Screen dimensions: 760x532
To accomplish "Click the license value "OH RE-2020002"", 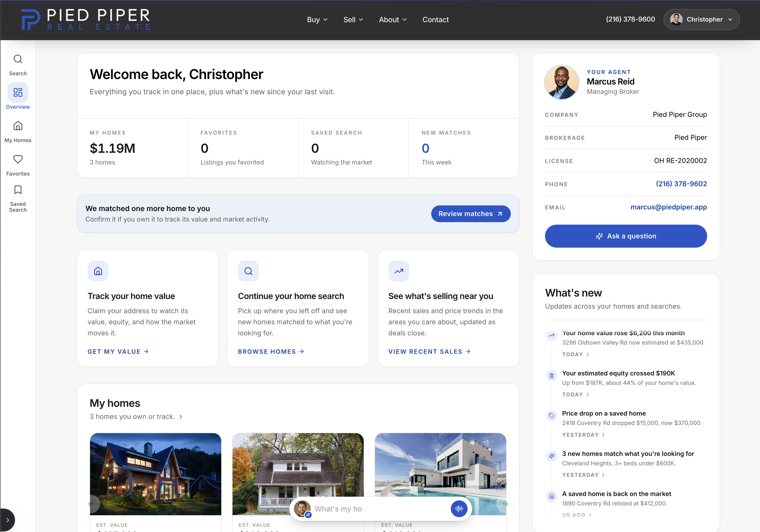I will click(x=680, y=161).
